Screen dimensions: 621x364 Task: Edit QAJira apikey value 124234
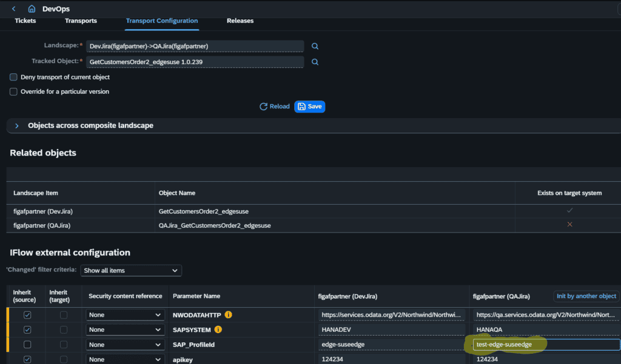click(x=546, y=359)
